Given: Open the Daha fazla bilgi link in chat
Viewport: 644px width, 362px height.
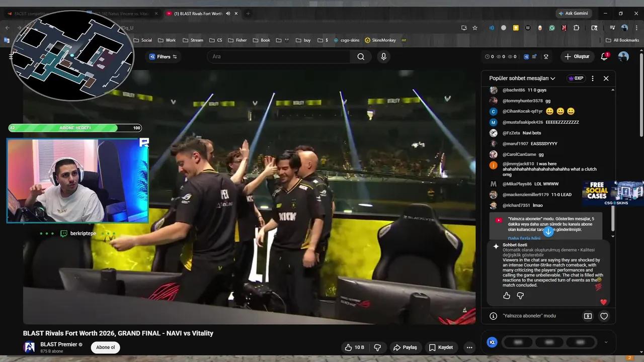Looking at the screenshot, I should [x=524, y=238].
